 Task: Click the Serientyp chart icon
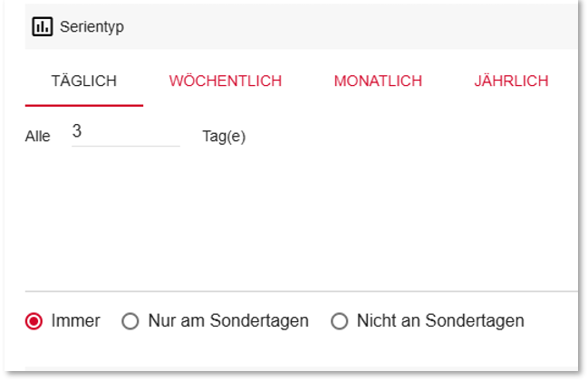point(43,27)
